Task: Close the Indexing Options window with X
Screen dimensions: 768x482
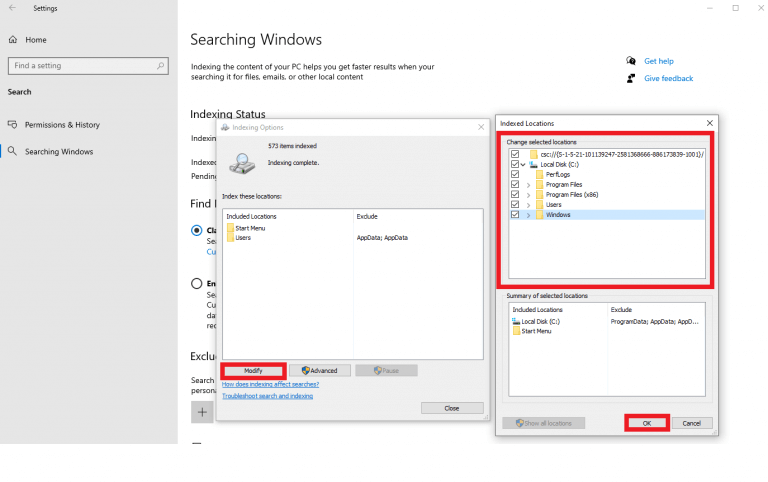Action: (481, 127)
